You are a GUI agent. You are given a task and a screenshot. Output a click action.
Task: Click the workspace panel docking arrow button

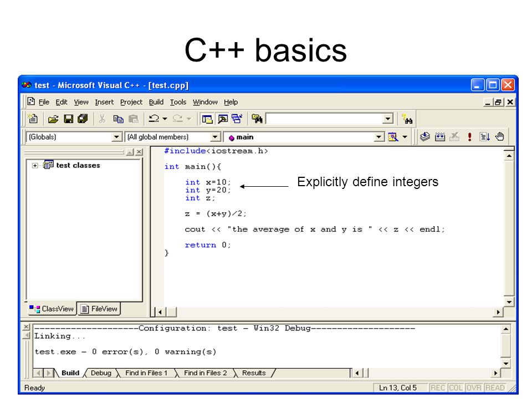pyautogui.click(x=130, y=152)
